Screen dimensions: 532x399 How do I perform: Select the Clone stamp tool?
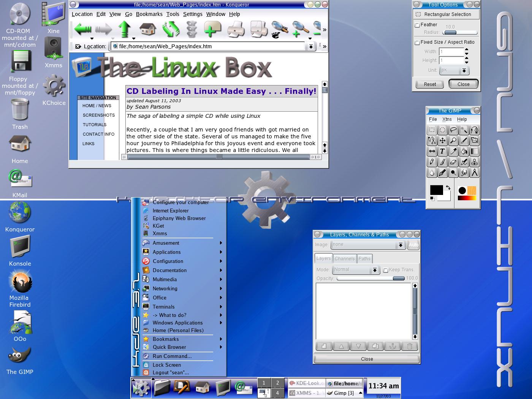pos(475,162)
